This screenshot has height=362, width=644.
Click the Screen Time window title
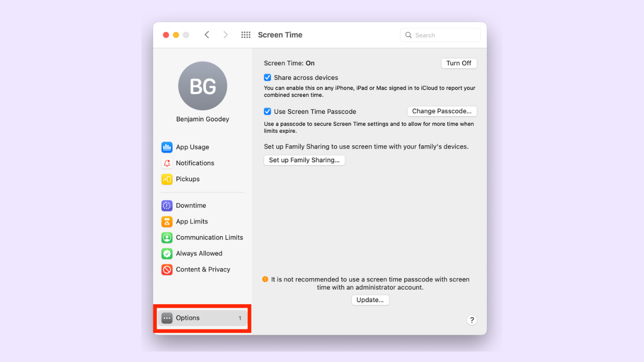tap(280, 35)
